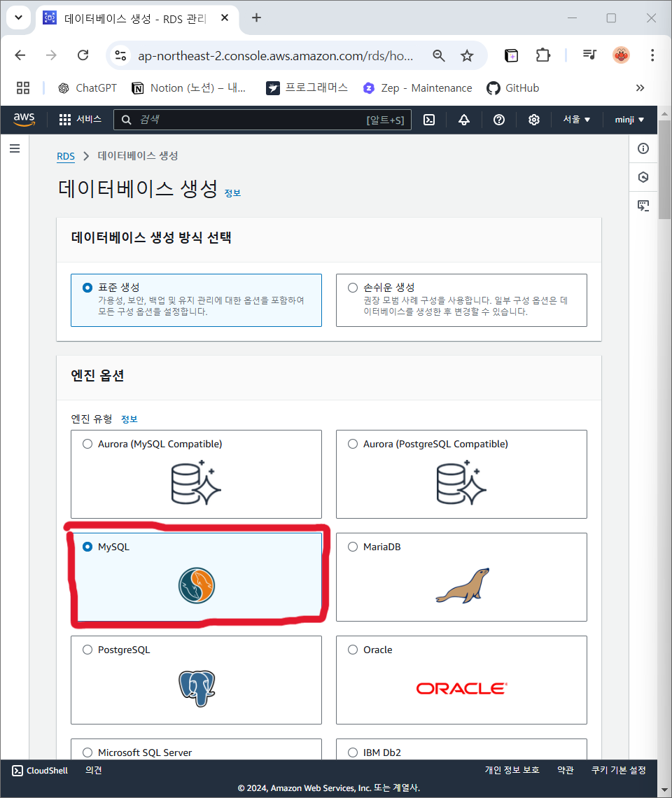This screenshot has width=672, height=798.
Task: Open the Chrome apps grid in bookmarks bar
Action: pyautogui.click(x=23, y=88)
